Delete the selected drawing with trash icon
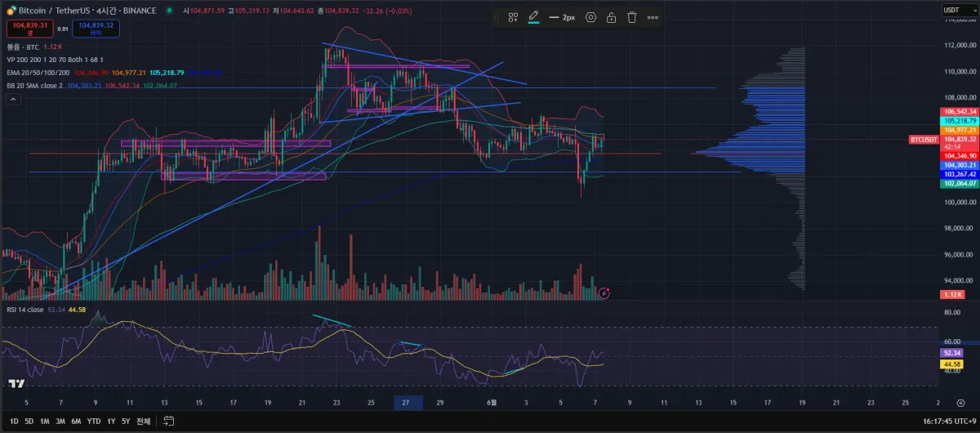This screenshot has height=433, width=980. pos(631,17)
